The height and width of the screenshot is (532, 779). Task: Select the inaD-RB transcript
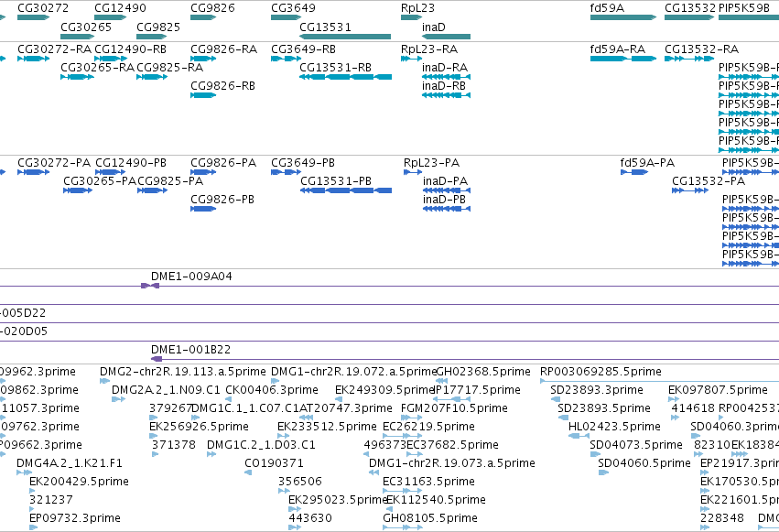[446, 95]
